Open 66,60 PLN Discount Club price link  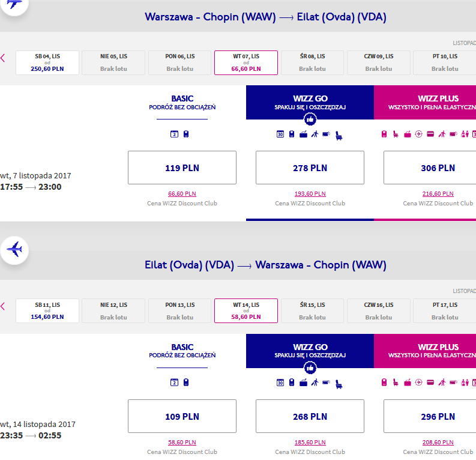pos(182,194)
